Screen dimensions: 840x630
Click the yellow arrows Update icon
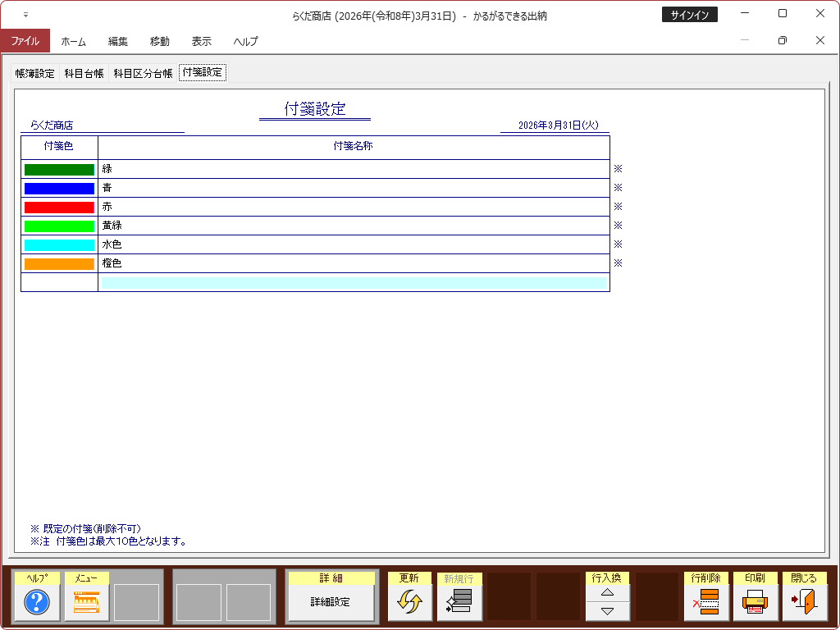click(x=409, y=603)
